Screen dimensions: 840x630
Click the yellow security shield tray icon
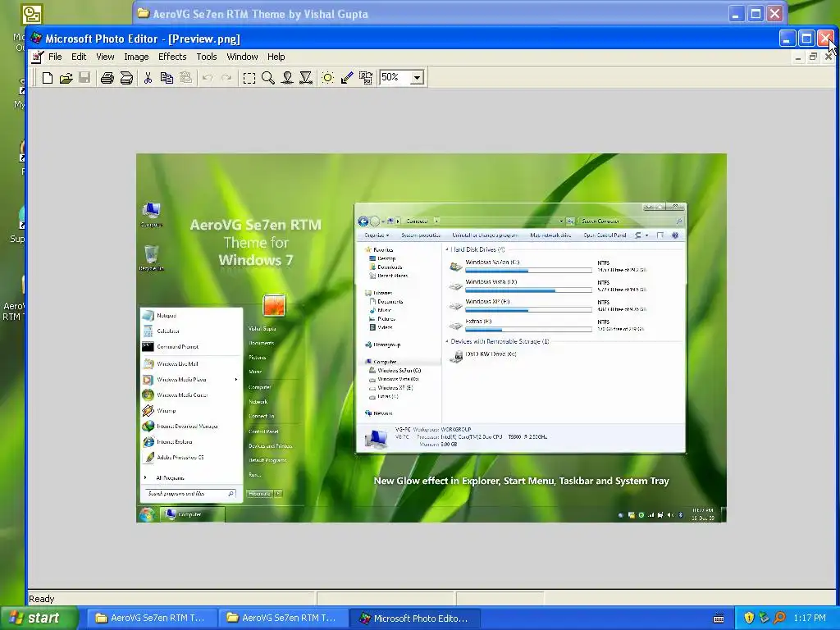point(748,618)
